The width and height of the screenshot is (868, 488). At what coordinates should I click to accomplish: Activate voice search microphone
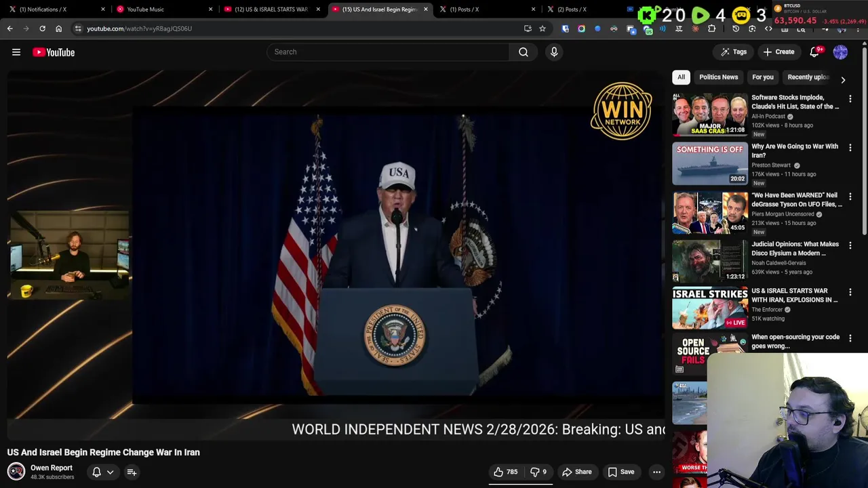554,52
